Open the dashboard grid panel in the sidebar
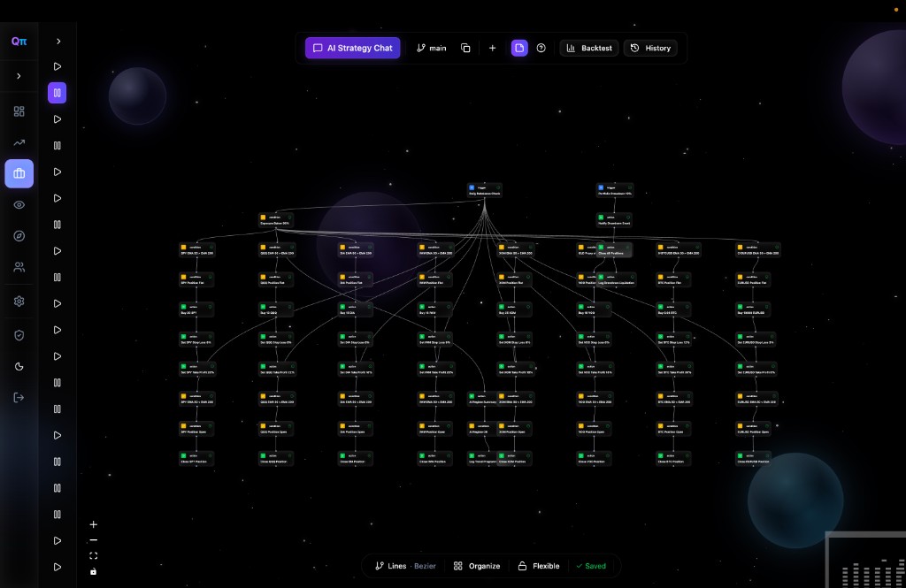 [19, 111]
